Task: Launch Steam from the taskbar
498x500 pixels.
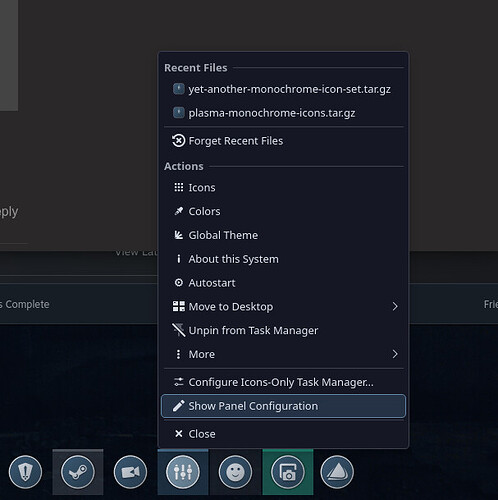Action: (x=78, y=472)
